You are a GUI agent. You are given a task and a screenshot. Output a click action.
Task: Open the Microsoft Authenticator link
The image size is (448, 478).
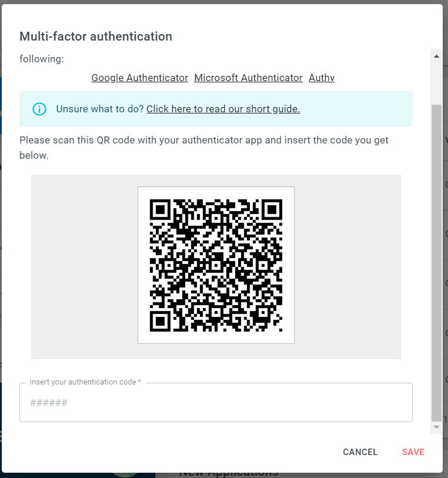click(248, 78)
